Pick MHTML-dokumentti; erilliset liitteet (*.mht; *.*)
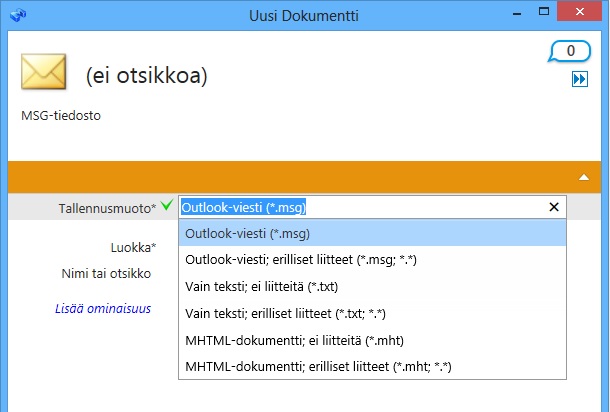This screenshot has height=412, width=610. 372,366
